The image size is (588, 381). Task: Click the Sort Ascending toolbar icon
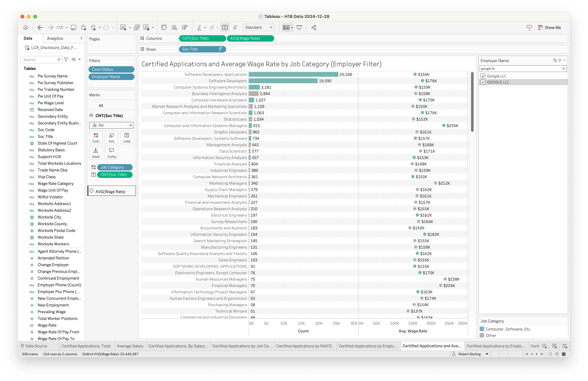click(x=174, y=28)
